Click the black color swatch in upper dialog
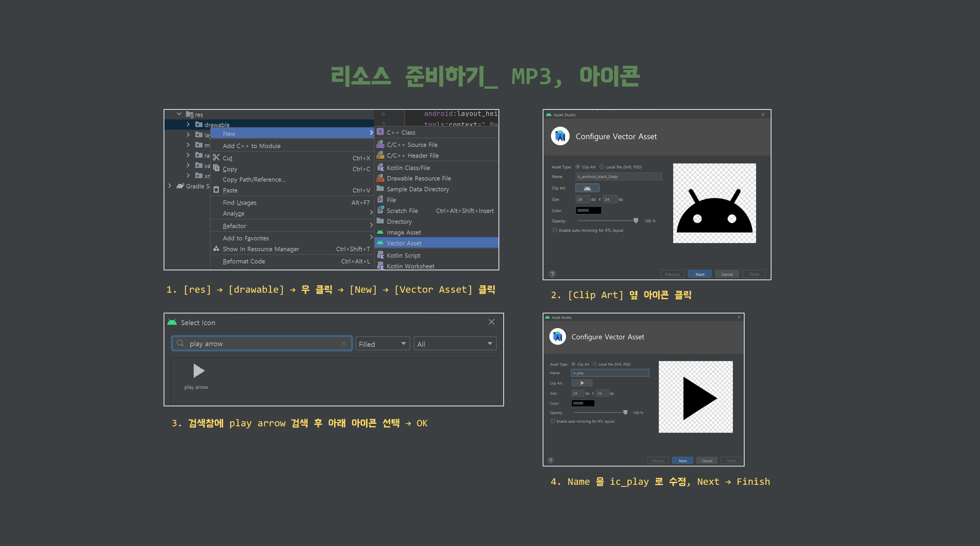Viewport: 980px width, 546px height. [x=588, y=210]
